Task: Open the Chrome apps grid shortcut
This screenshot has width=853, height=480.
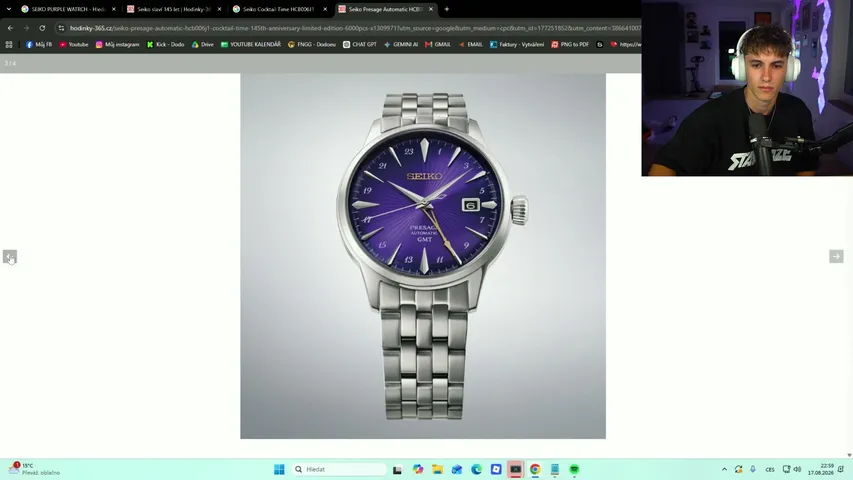Action: click(x=9, y=45)
